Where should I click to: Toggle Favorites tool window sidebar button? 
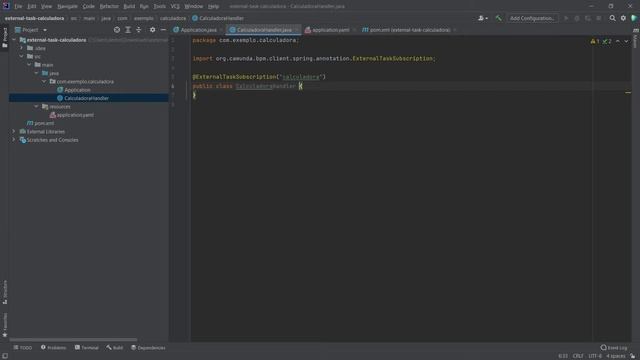click(x=4, y=325)
